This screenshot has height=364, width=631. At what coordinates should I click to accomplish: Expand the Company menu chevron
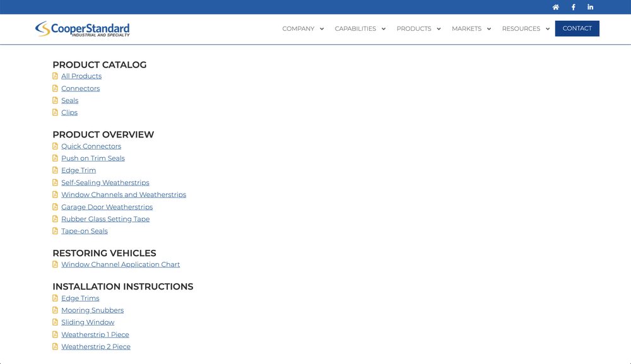pyautogui.click(x=322, y=29)
